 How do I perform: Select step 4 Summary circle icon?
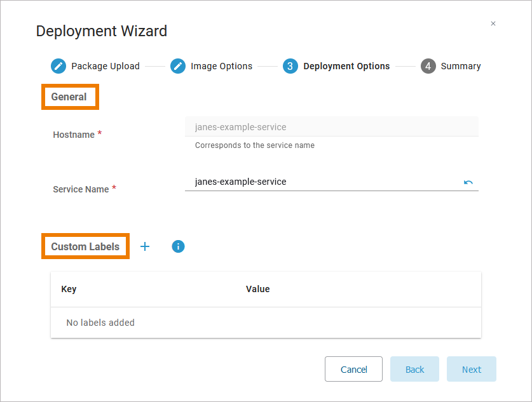[x=428, y=66]
